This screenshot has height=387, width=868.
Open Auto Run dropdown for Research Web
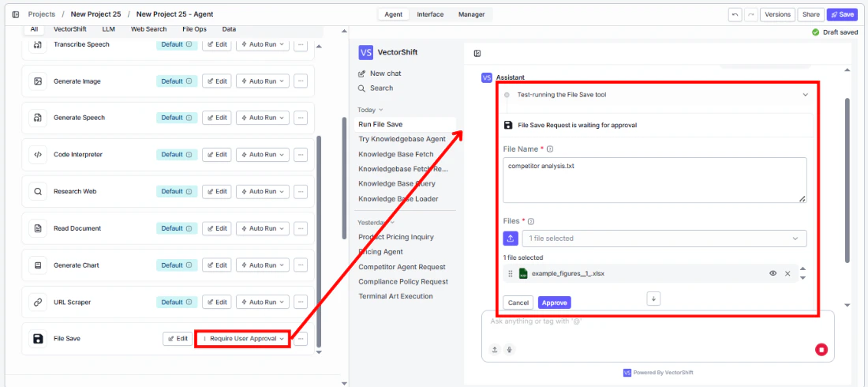pyautogui.click(x=263, y=191)
